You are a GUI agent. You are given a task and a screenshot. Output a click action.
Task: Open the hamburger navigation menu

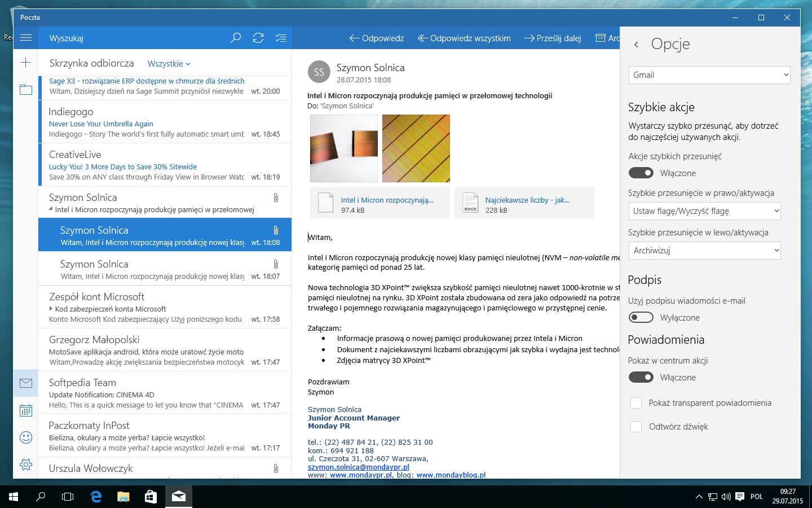[x=26, y=38]
